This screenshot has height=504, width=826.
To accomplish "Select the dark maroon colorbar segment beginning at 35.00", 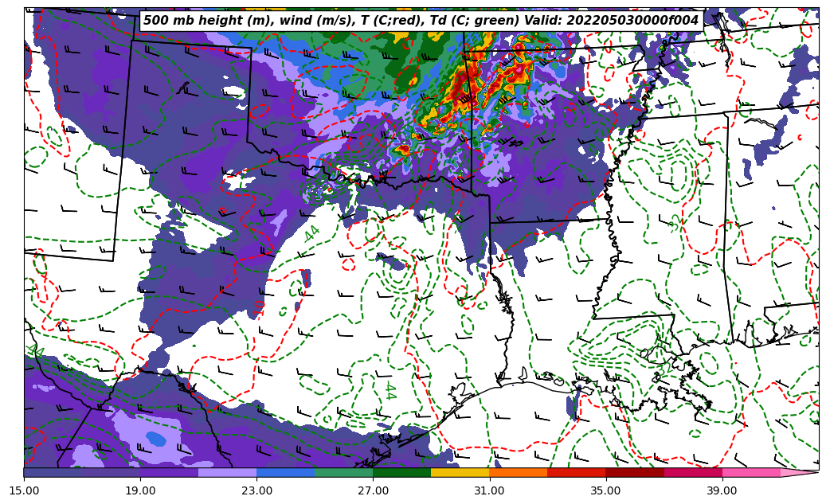I will click(x=635, y=472).
